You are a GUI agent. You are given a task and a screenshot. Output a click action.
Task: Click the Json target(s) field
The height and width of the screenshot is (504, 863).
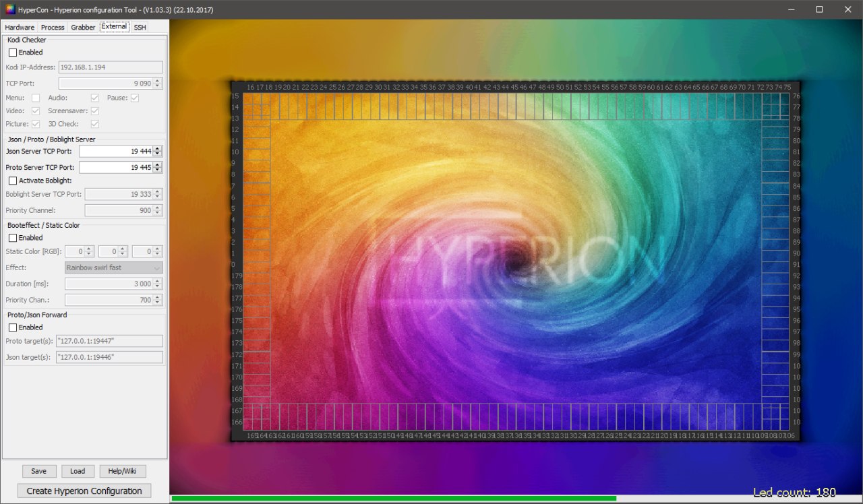[109, 357]
